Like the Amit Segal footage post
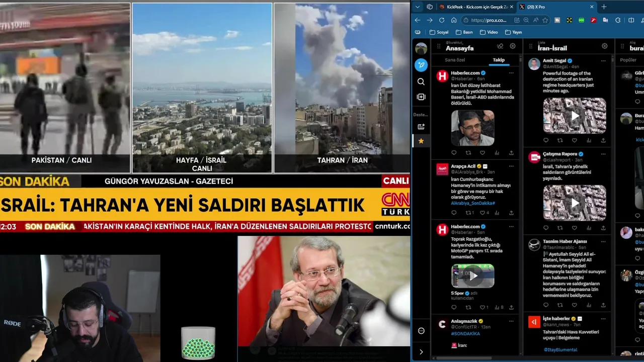 tap(575, 140)
